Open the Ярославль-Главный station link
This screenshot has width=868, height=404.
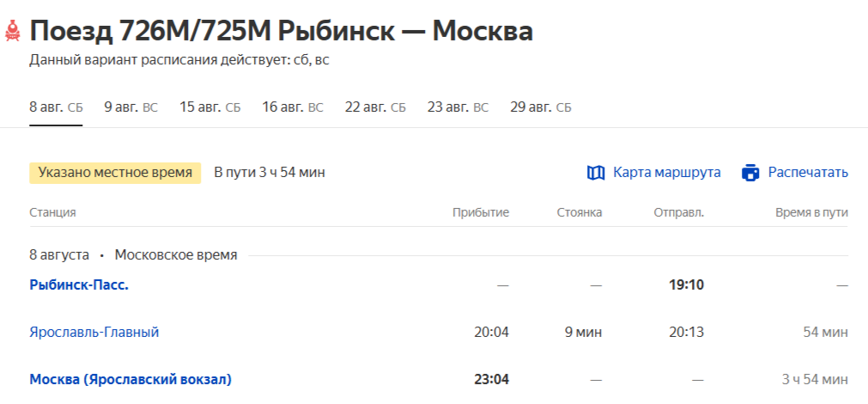(94, 333)
